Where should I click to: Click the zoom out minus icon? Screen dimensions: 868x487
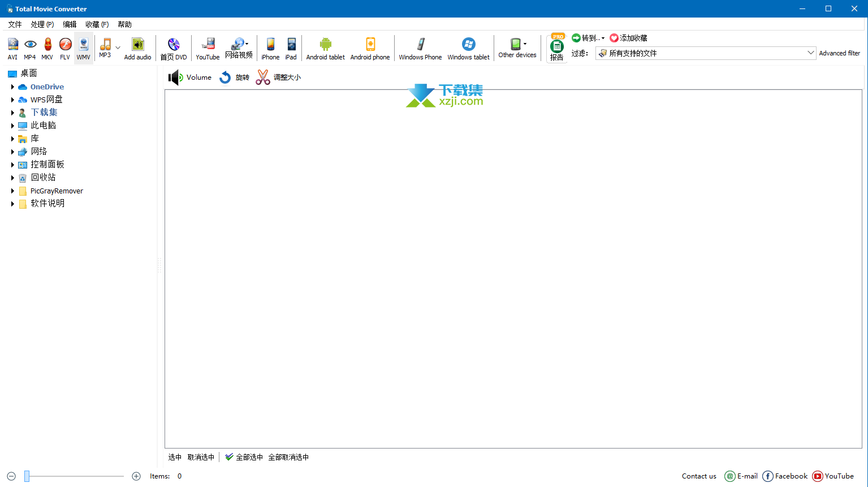(x=11, y=476)
